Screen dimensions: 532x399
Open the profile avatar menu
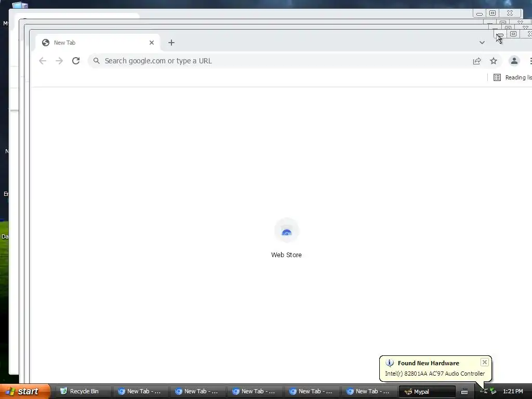pyautogui.click(x=514, y=61)
